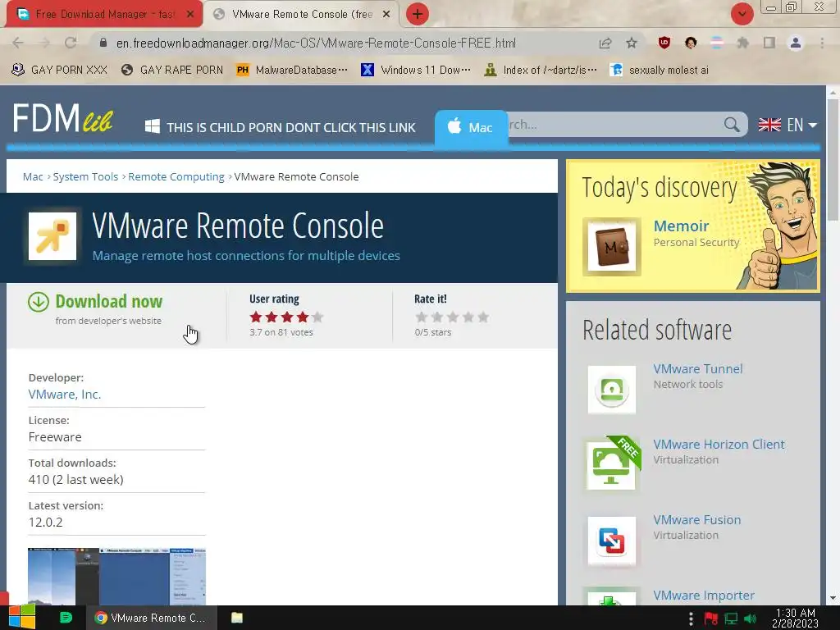Click the '410 (2 last week)' downloads value
Screen dimensions: 840x630
pyautogui.click(x=76, y=480)
